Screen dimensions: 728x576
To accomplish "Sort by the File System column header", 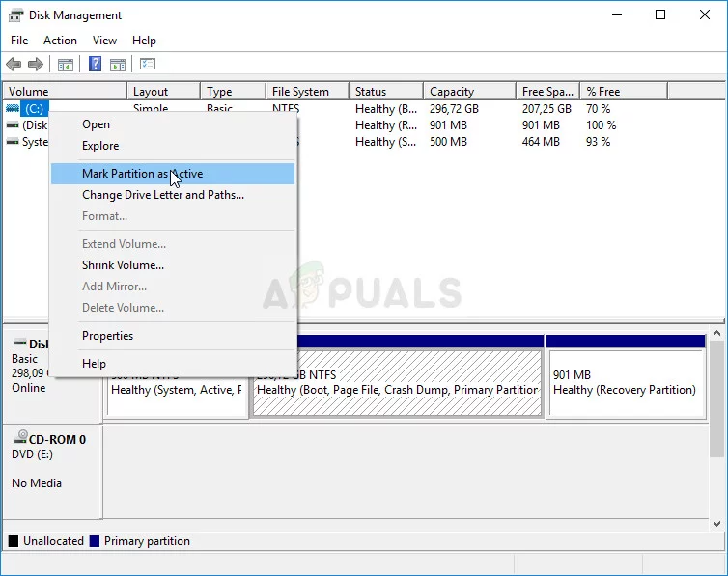I will [308, 92].
